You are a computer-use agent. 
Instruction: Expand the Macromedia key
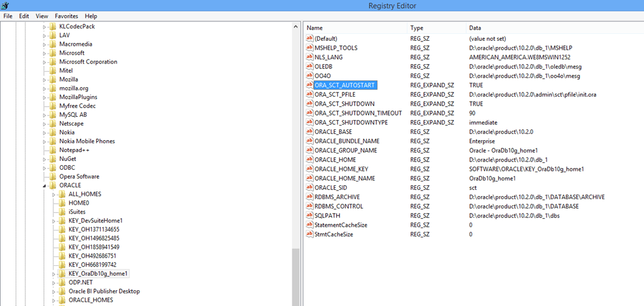tap(45, 44)
